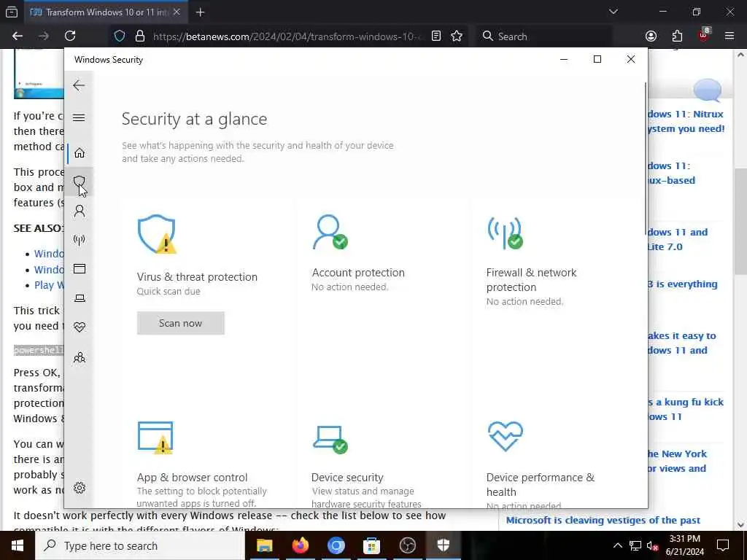This screenshot has width=747, height=560.
Task: Open Firefox extensions puzzle icon
Action: 677,36
